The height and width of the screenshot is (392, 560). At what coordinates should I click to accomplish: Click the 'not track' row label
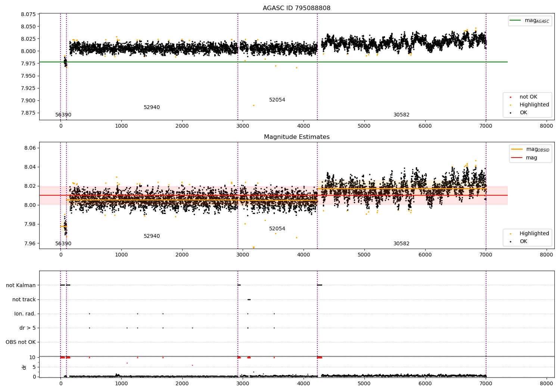[24, 300]
